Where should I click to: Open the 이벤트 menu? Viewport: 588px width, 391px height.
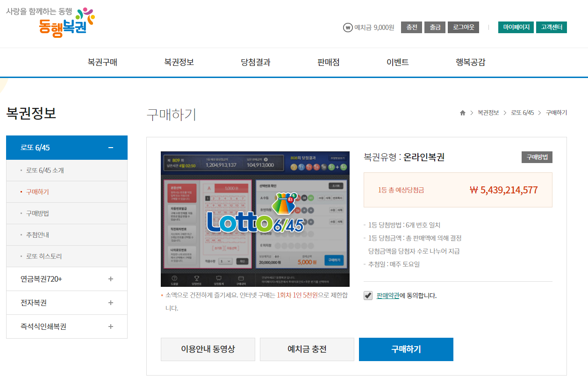coord(398,62)
